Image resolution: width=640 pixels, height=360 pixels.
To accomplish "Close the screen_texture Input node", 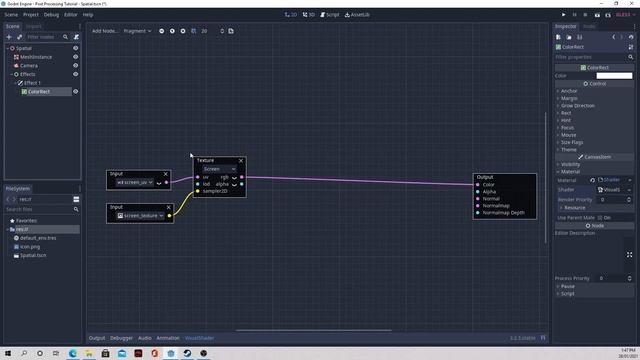I will (x=168, y=207).
